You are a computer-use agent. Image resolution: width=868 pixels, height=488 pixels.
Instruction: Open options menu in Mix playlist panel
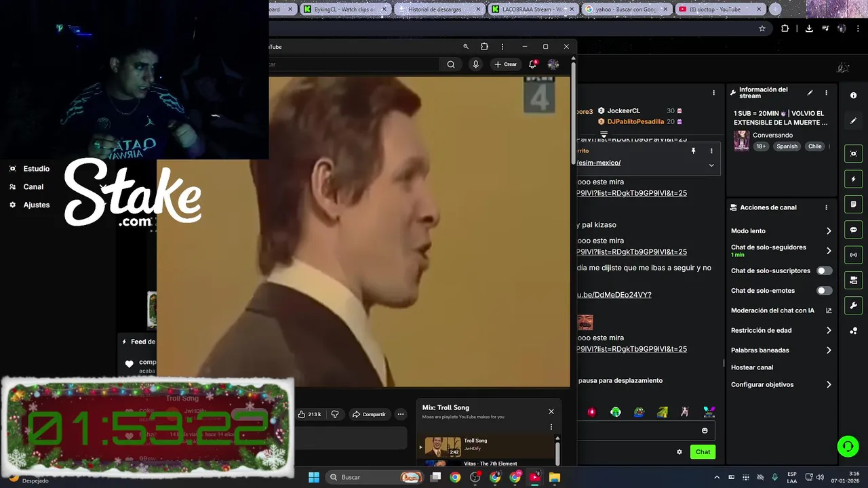pyautogui.click(x=551, y=427)
